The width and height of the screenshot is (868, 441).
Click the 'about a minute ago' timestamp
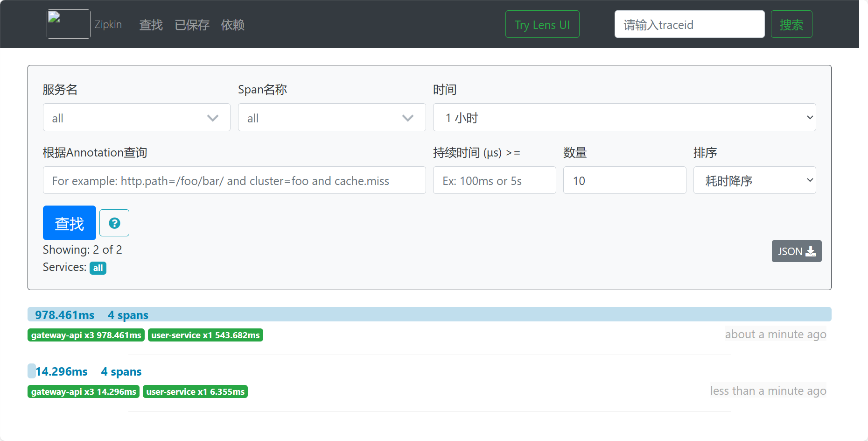click(x=776, y=334)
